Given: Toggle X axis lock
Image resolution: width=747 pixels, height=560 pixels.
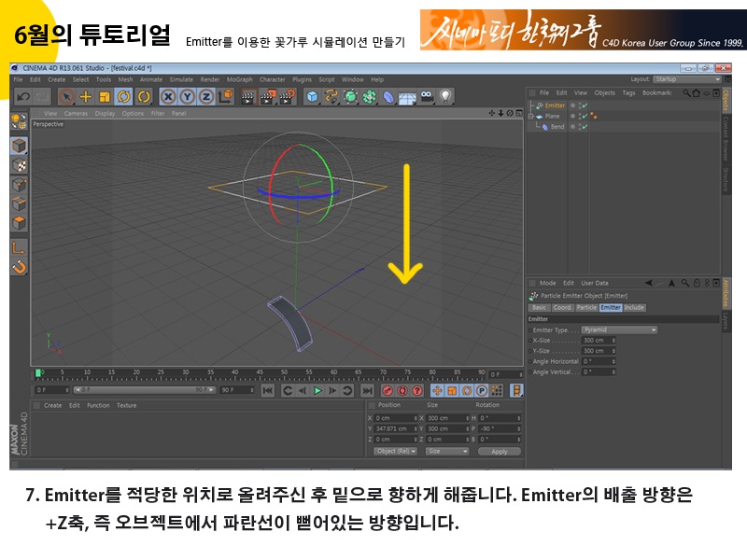Looking at the screenshot, I should pos(168,97).
